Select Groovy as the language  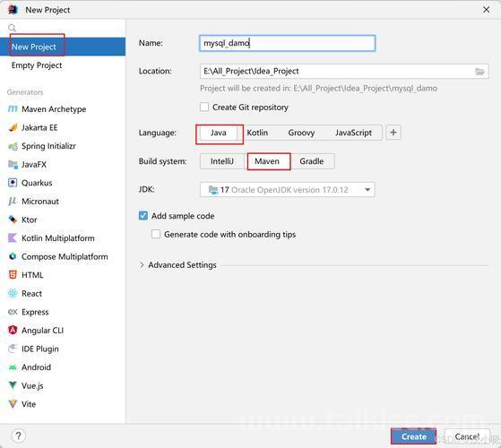[x=301, y=133]
